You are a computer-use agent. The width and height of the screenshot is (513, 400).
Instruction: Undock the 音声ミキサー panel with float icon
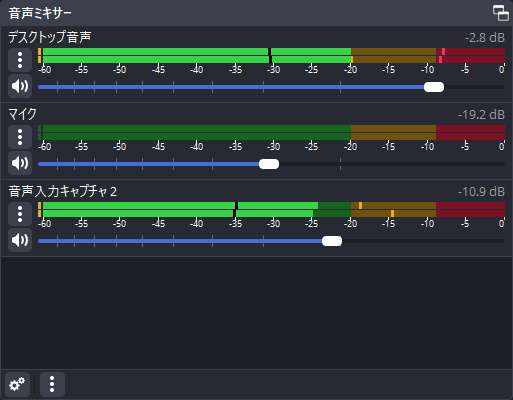pyautogui.click(x=500, y=13)
